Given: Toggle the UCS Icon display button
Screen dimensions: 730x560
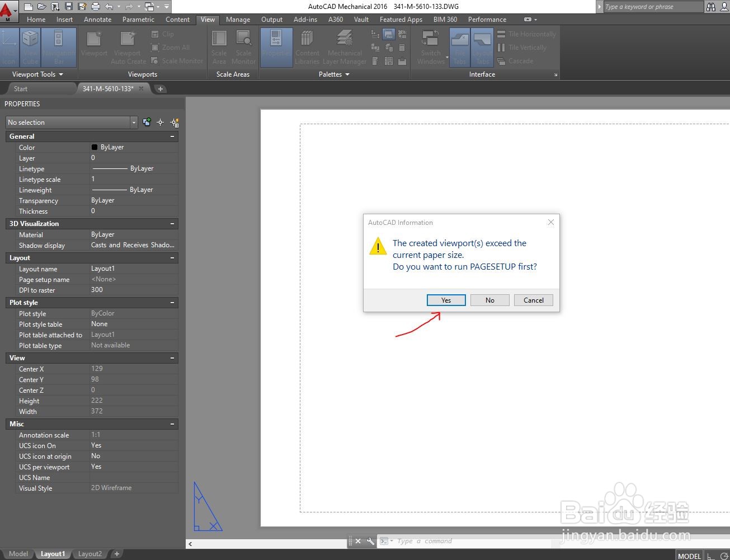Looking at the screenshot, I should (9, 48).
